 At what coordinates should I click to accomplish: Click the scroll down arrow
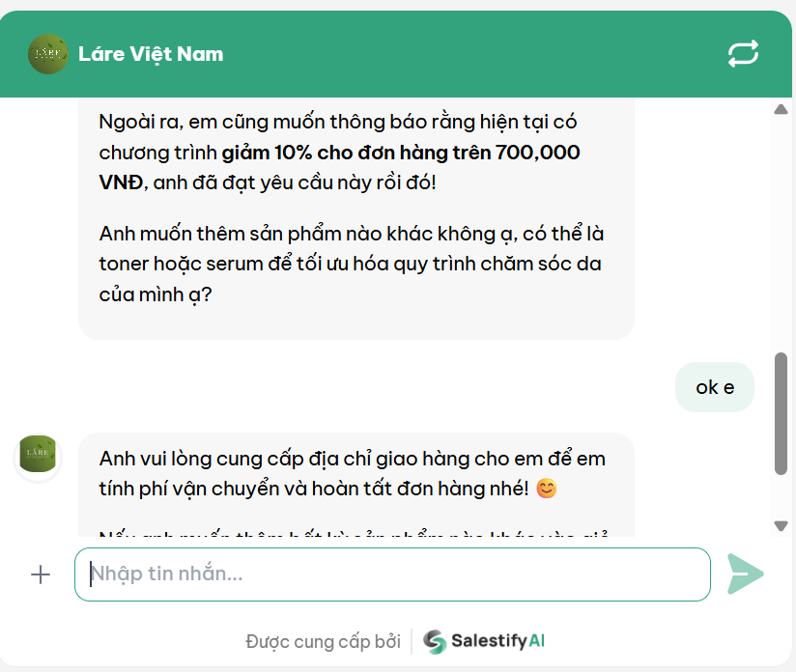coord(781,525)
